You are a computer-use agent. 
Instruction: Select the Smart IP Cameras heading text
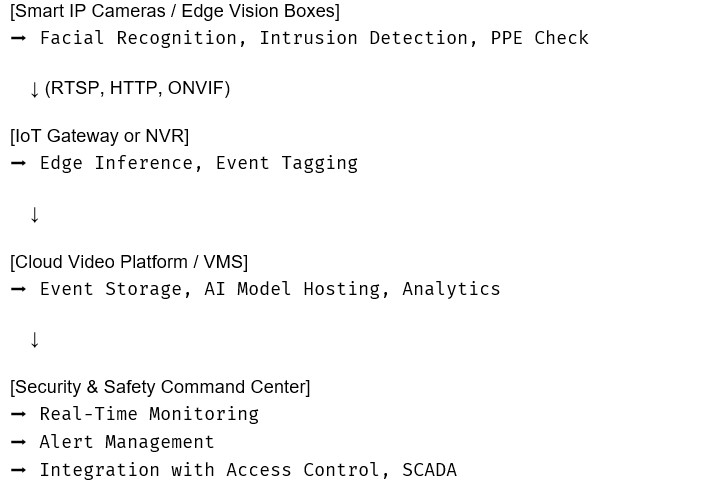(x=175, y=11)
